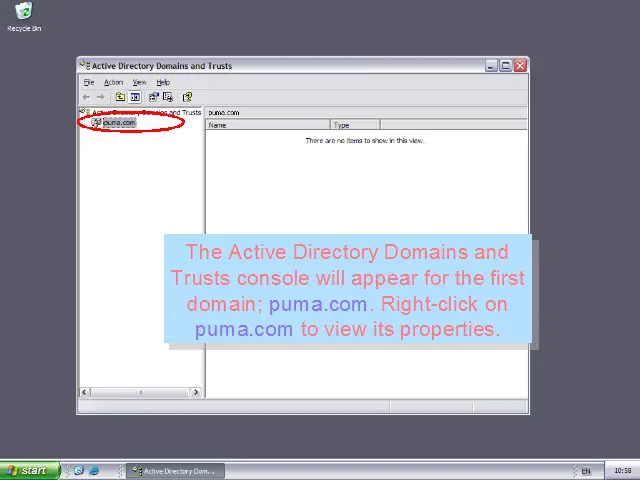The height and width of the screenshot is (480, 640).
Task: Open the Action menu
Action: (113, 82)
